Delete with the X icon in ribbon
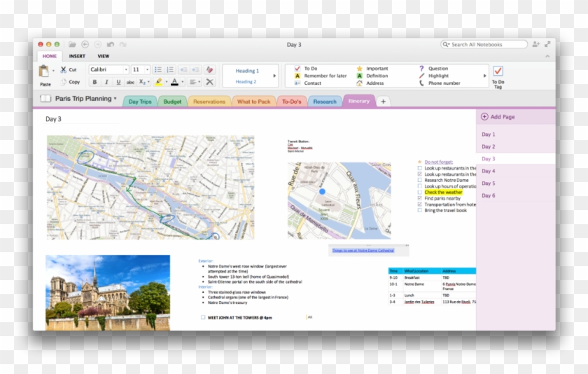The height and width of the screenshot is (374, 588). [209, 82]
